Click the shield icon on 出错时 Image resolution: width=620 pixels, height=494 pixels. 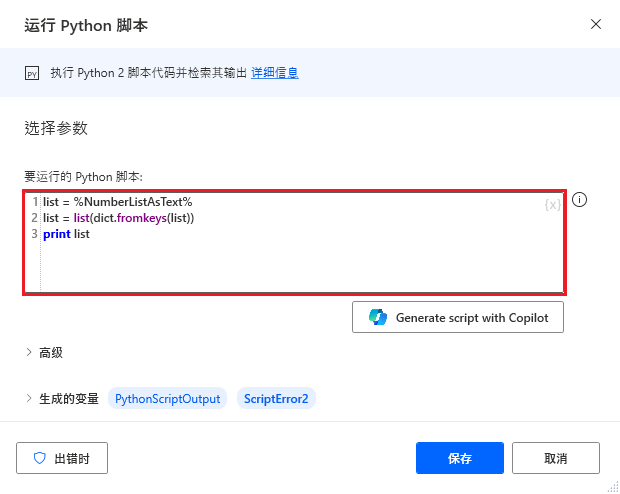tap(40, 458)
